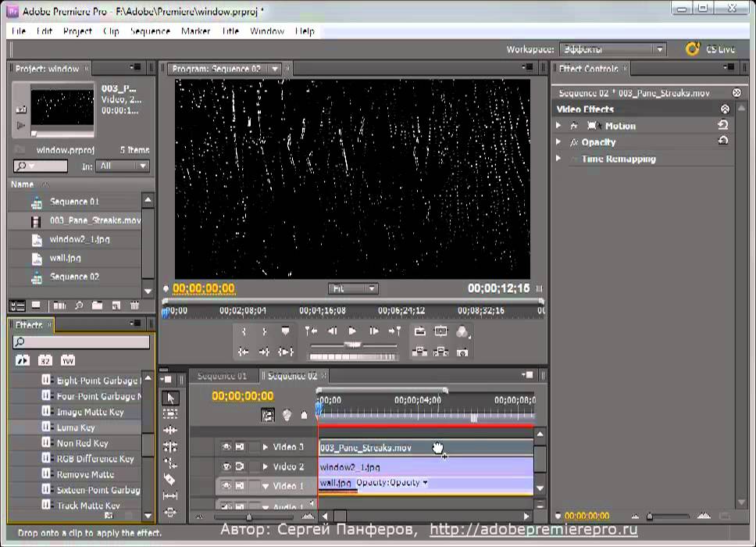Click the Safe Margins button

click(x=440, y=331)
